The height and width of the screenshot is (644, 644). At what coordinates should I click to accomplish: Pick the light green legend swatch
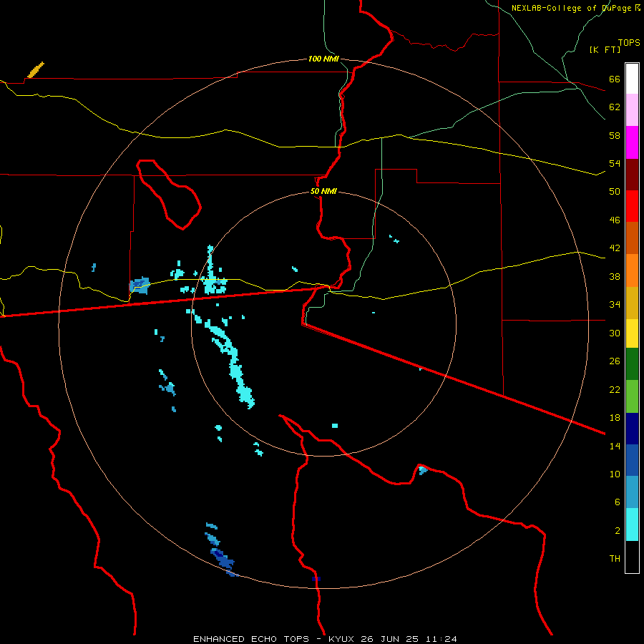pyautogui.click(x=632, y=396)
